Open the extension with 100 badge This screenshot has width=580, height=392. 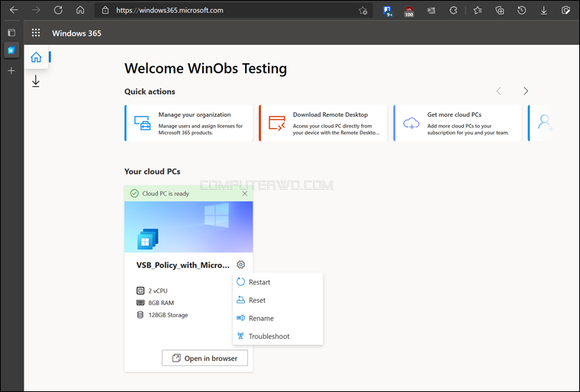pyautogui.click(x=409, y=11)
